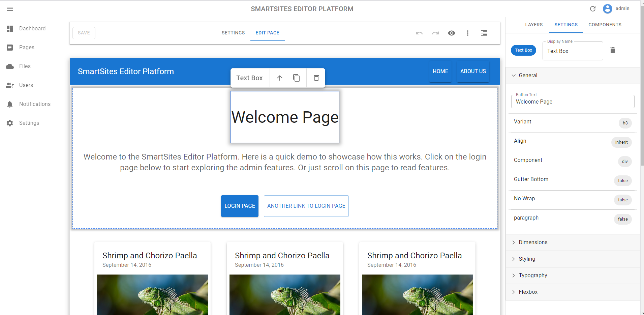Open the navigation hamburger menu
The height and width of the screenshot is (315, 644).
tap(10, 8)
